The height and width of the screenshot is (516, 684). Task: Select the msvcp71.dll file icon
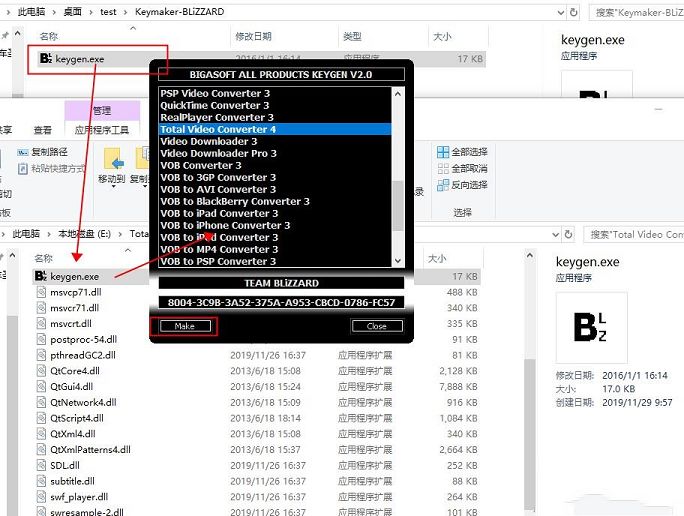41,292
